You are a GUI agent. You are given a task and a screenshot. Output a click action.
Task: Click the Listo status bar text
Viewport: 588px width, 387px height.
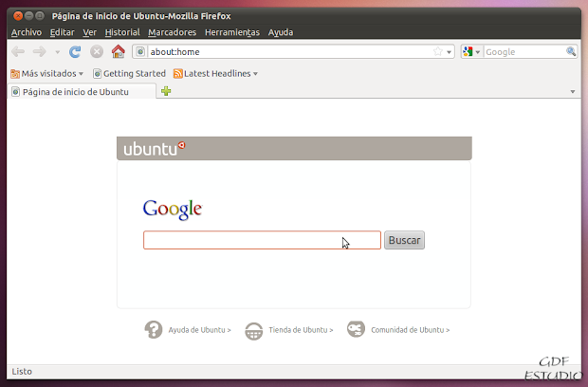click(22, 371)
